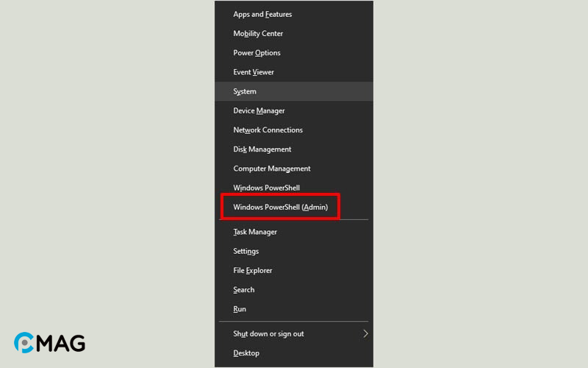Open Settings from the menu
This screenshot has height=368, width=588.
[x=293, y=251]
